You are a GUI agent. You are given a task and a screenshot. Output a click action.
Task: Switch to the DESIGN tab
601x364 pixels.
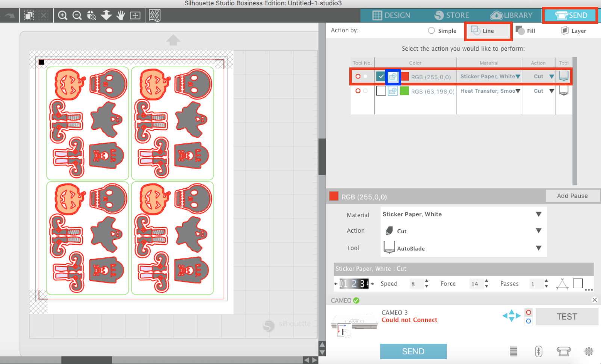(x=391, y=15)
